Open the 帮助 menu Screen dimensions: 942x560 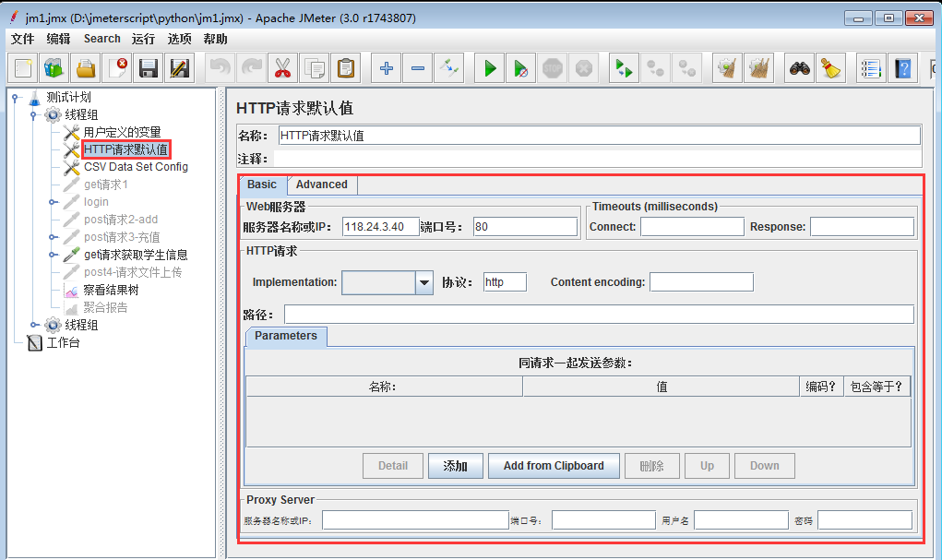215,39
